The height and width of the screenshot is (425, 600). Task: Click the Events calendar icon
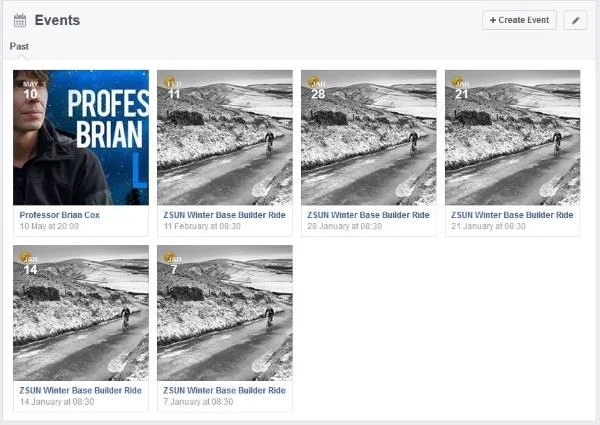click(20, 20)
